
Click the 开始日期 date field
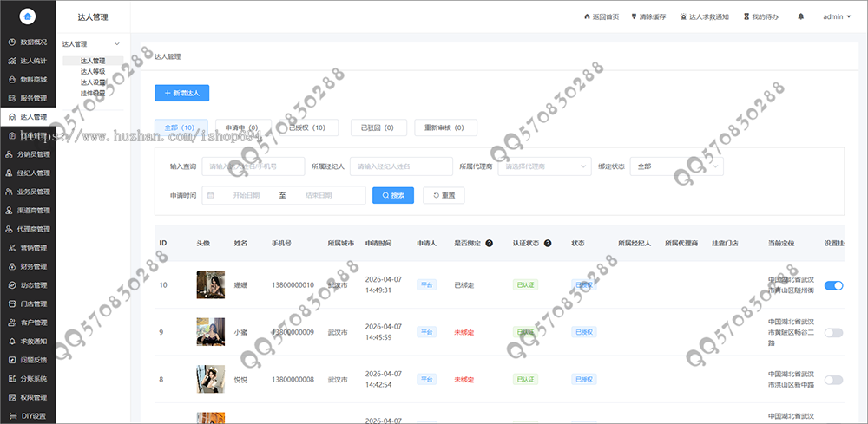246,196
